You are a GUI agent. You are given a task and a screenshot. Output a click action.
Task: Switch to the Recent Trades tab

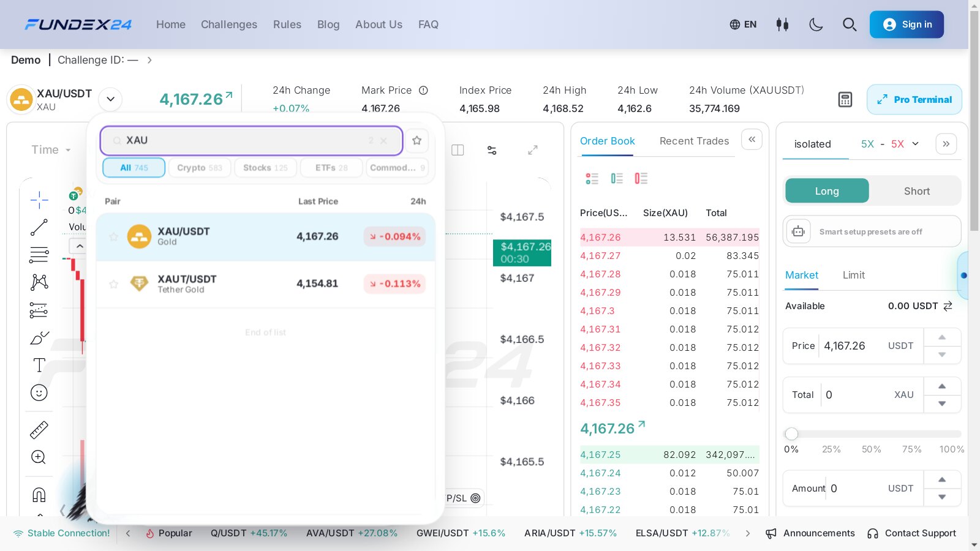[x=694, y=141]
